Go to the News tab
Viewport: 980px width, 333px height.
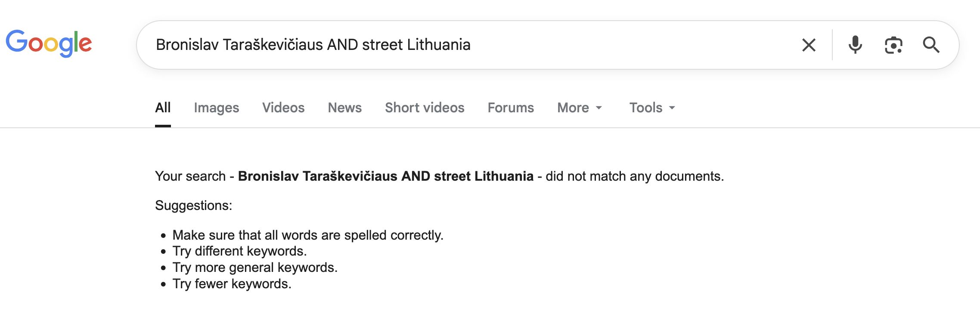pyautogui.click(x=344, y=108)
